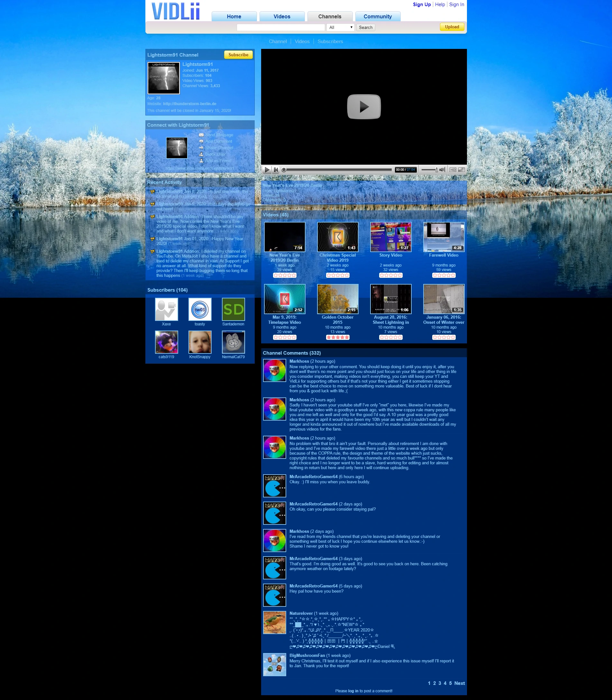Go to the Next page of channel comments

click(459, 683)
